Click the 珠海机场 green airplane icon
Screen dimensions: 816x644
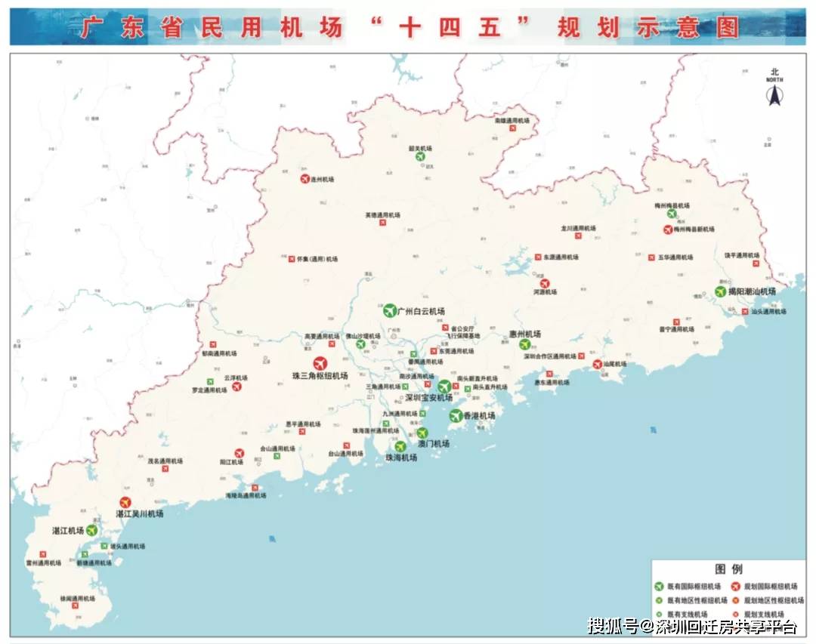pyautogui.click(x=400, y=446)
